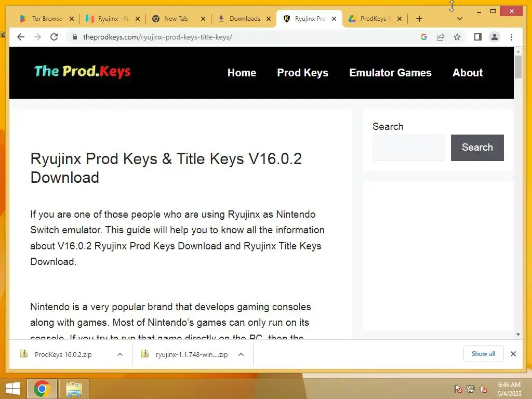This screenshot has width=532, height=399.
Task: Click the padlock site info icon
Action: 75,37
